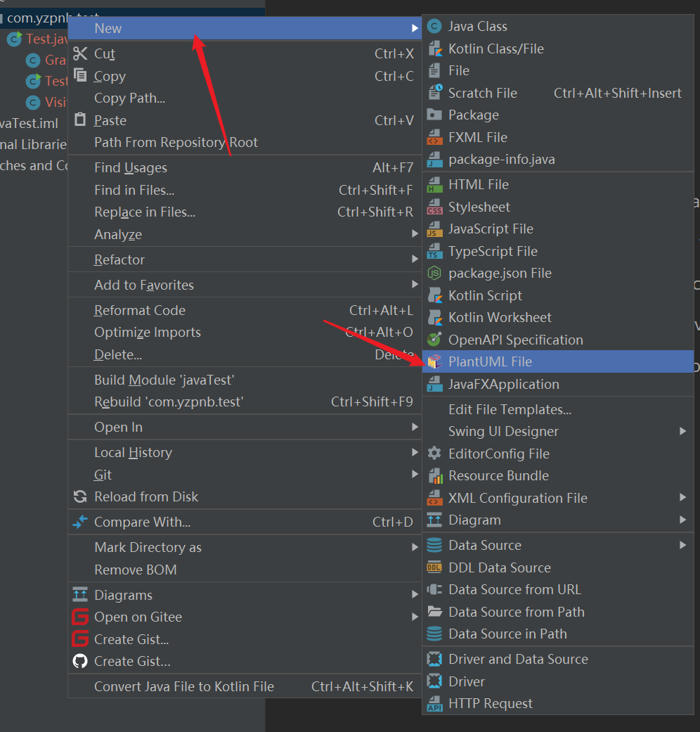Expand the XML Configuration File arrow
Viewport: 700px width, 732px height.
(x=682, y=497)
